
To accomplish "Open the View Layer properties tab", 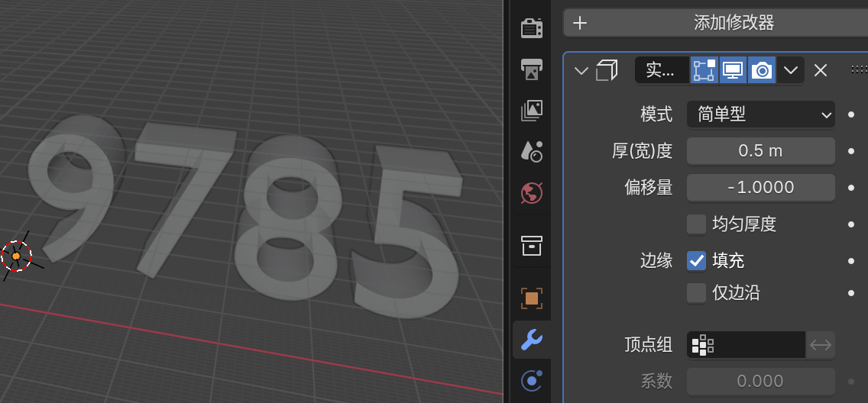I will coord(532,111).
